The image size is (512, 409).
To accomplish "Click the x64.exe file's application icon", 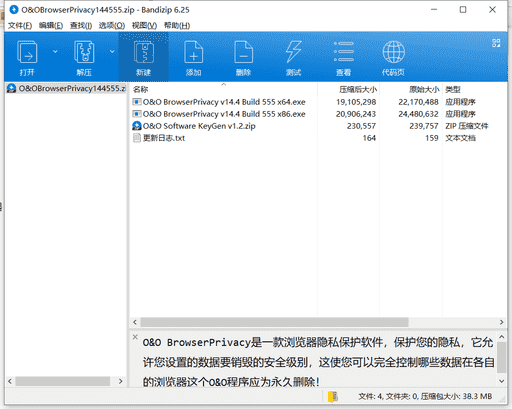I will tap(137, 102).
